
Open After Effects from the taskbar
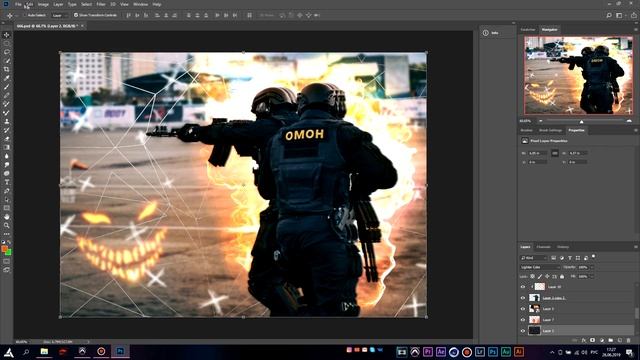[x=441, y=352]
